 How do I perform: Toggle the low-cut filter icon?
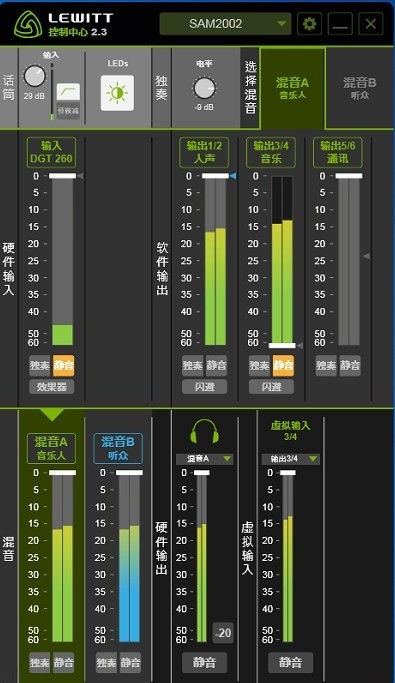68,92
